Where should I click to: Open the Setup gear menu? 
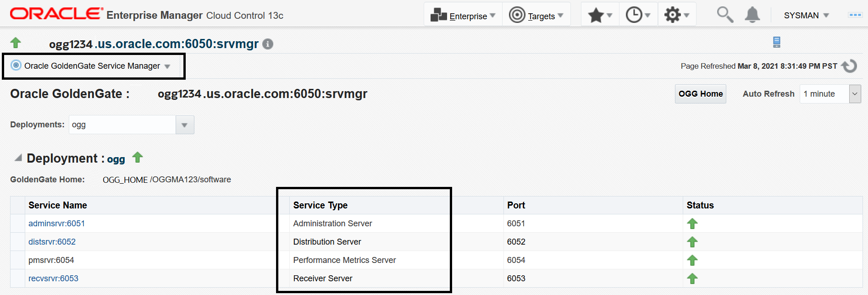click(677, 16)
